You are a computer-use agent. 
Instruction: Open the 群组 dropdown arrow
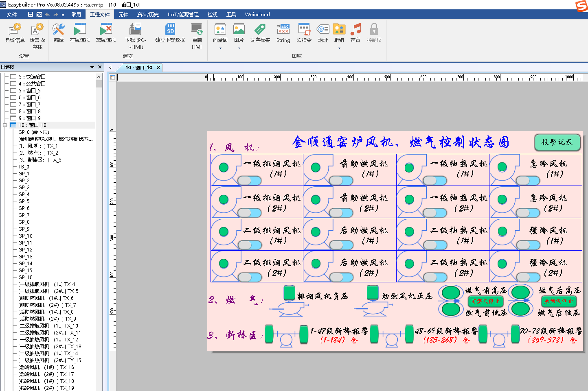339,48
